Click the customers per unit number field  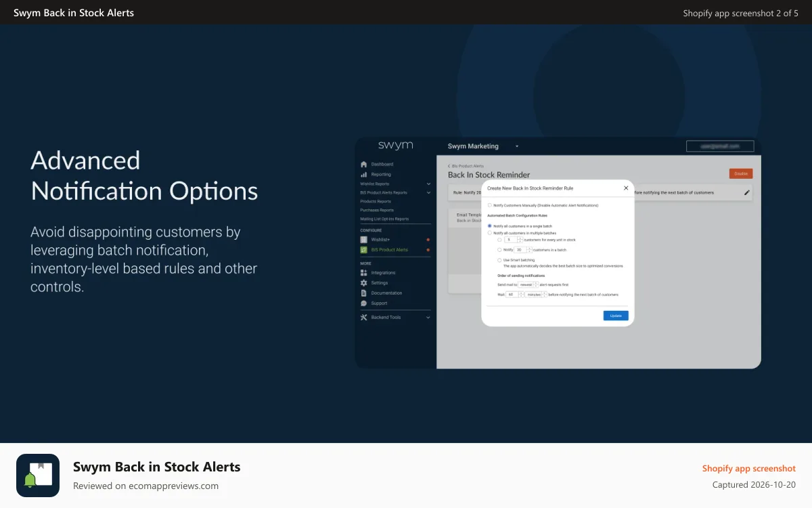coord(511,240)
